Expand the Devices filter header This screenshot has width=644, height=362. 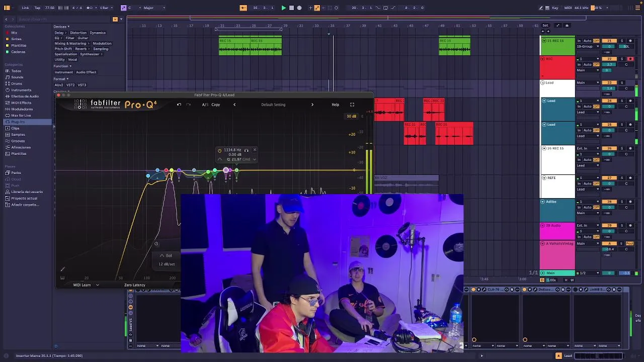tap(61, 27)
